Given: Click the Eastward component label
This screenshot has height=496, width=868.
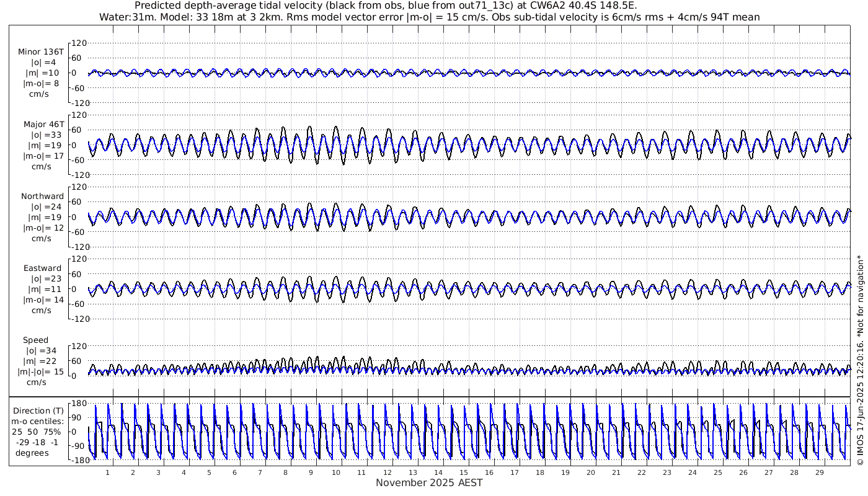Looking at the screenshot, I should [x=42, y=269].
